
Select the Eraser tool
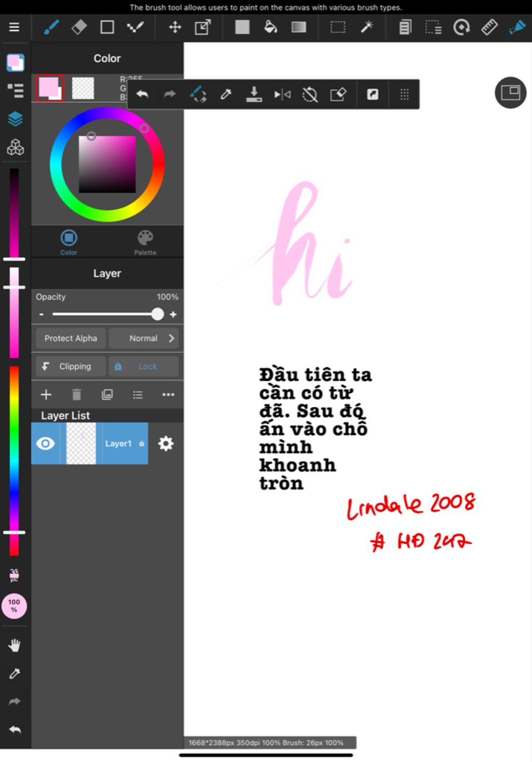79,27
